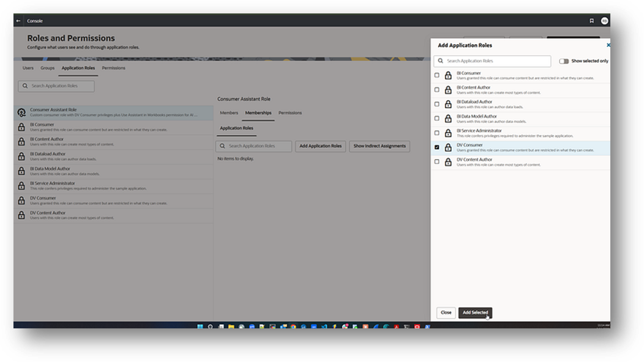644x362 pixels.
Task: Select the Application Roles sub-tab under Memberships
Action: click(236, 128)
